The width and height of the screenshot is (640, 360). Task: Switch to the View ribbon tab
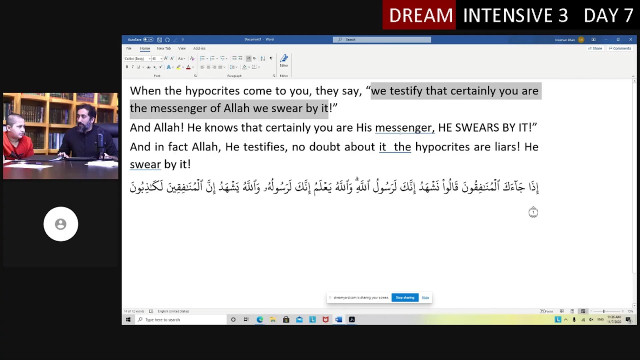pos(182,49)
